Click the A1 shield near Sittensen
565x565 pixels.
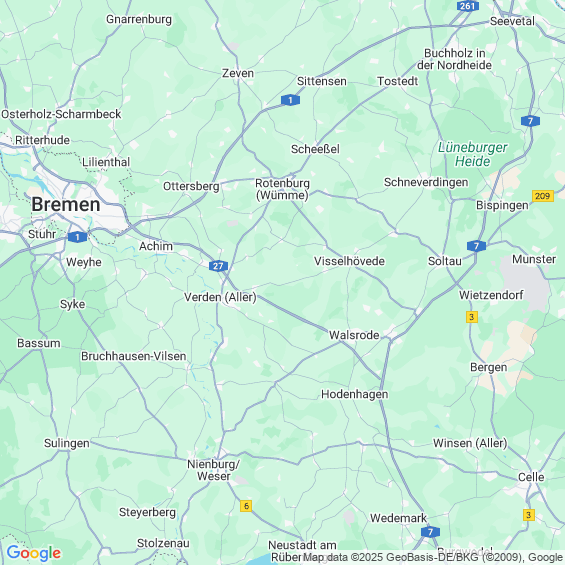tap(290, 100)
